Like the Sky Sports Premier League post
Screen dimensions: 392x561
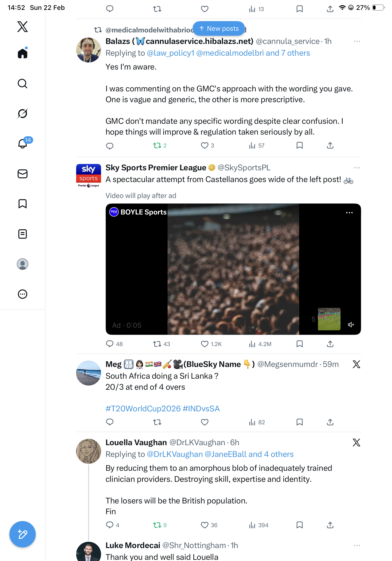204,344
